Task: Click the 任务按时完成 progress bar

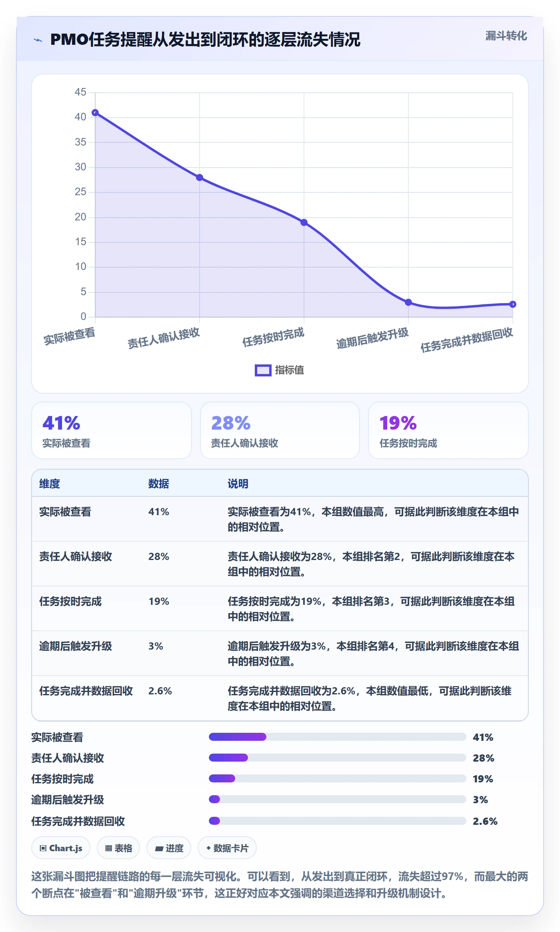Action: [x=338, y=778]
